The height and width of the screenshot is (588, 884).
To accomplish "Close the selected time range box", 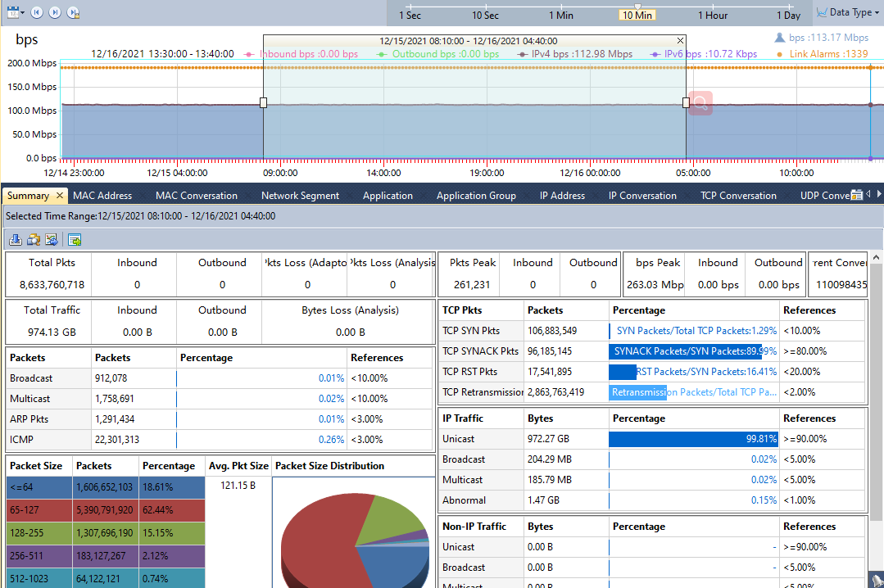I will (680, 40).
